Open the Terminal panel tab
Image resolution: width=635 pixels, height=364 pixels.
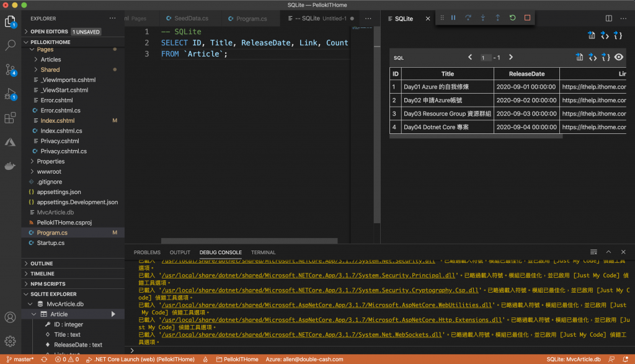(263, 252)
